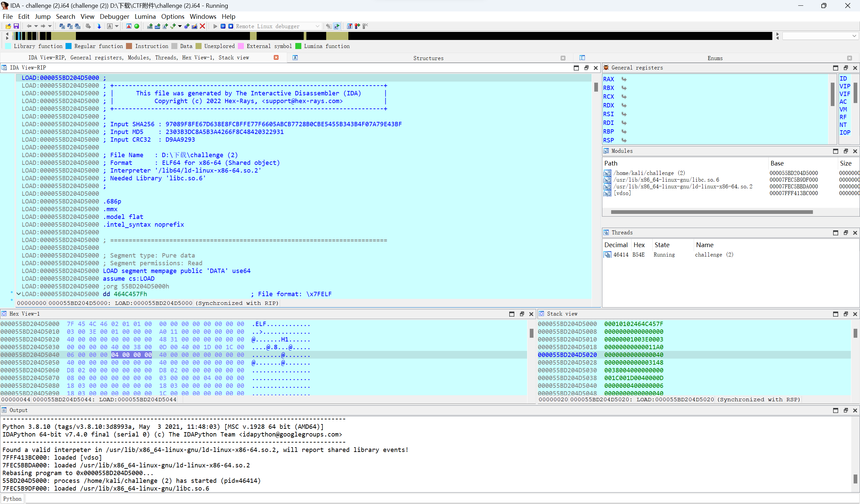Click the Lumina function color swatch
860x504 pixels.
[x=298, y=46]
